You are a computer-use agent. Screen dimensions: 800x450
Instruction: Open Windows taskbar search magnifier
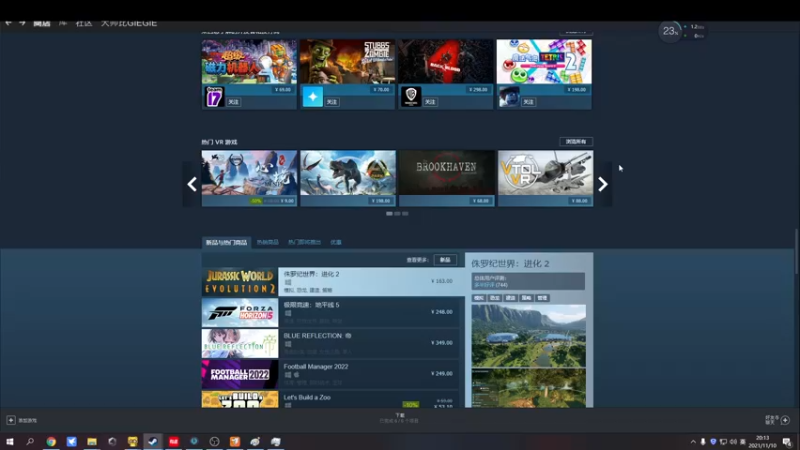tap(30, 441)
